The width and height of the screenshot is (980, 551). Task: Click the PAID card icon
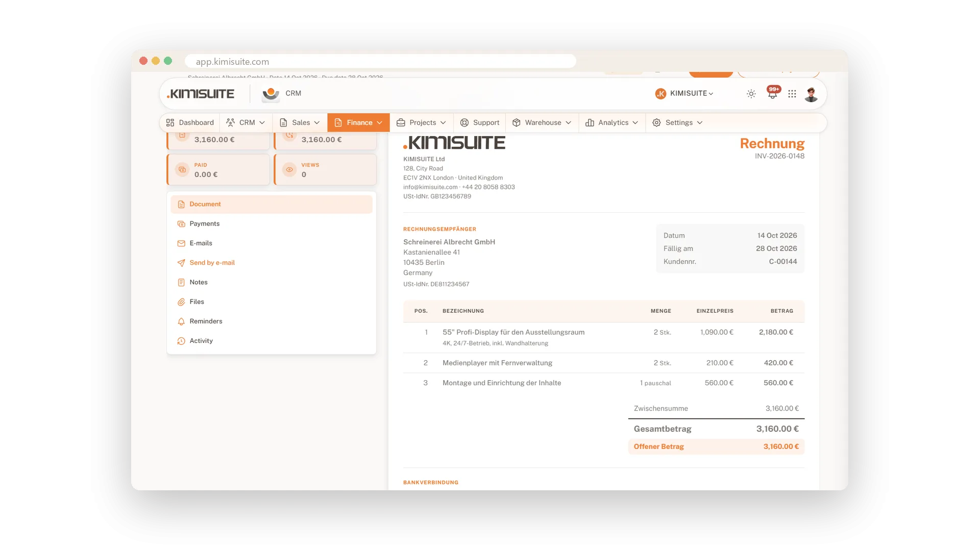[x=182, y=170]
